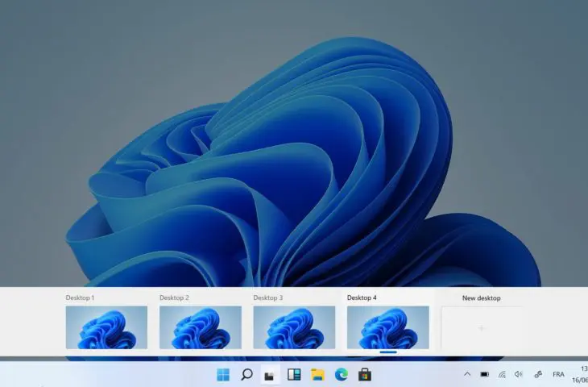
Task: Switch to Desktop 1 thumbnail
Action: click(106, 327)
